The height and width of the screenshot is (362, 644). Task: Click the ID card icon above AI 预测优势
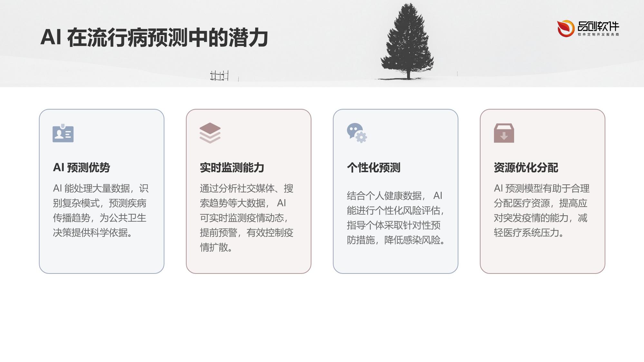(63, 133)
